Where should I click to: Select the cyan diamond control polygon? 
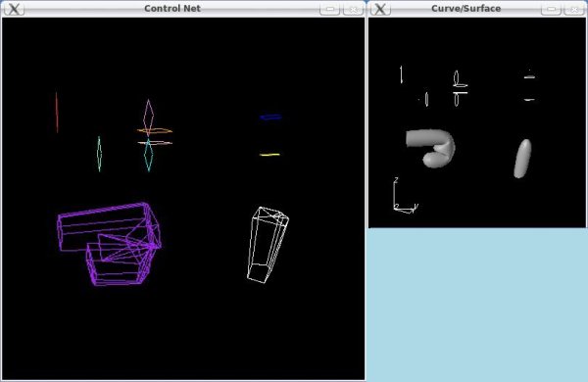tap(149, 155)
